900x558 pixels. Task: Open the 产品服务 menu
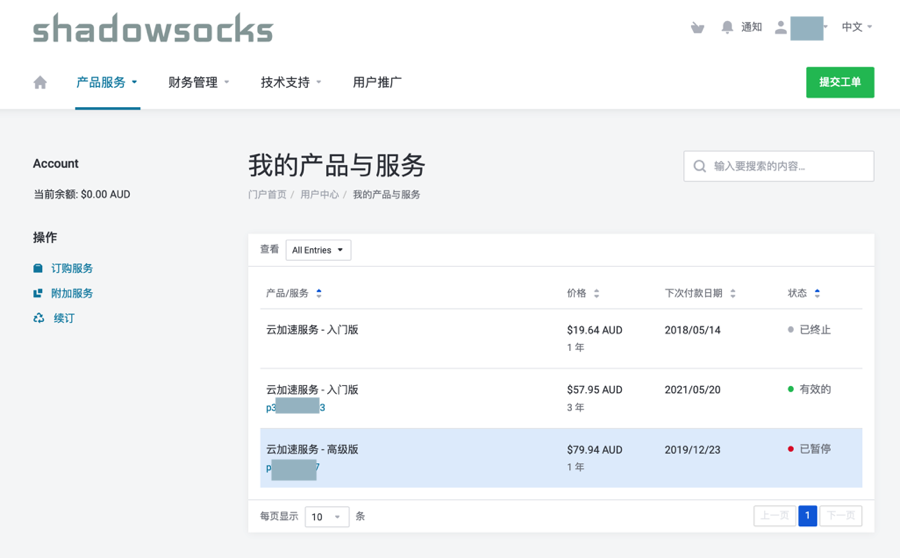click(x=107, y=83)
